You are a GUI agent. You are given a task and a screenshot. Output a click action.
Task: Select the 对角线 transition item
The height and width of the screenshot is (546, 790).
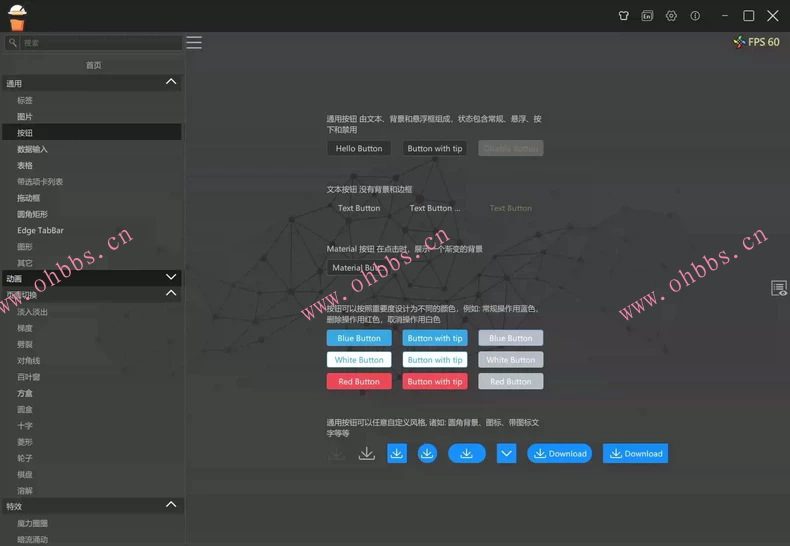(92, 361)
